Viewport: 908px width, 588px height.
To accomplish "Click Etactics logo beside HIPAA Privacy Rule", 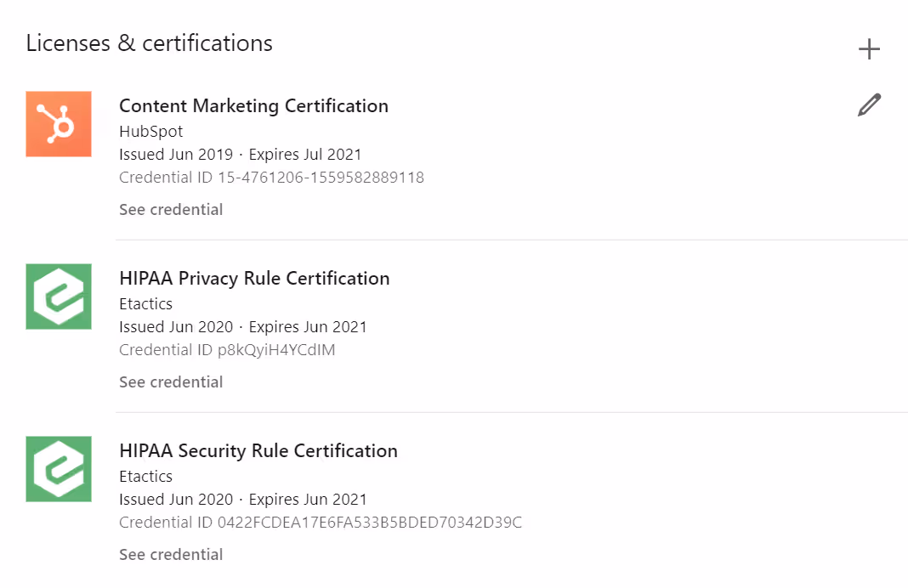I will pos(59,297).
